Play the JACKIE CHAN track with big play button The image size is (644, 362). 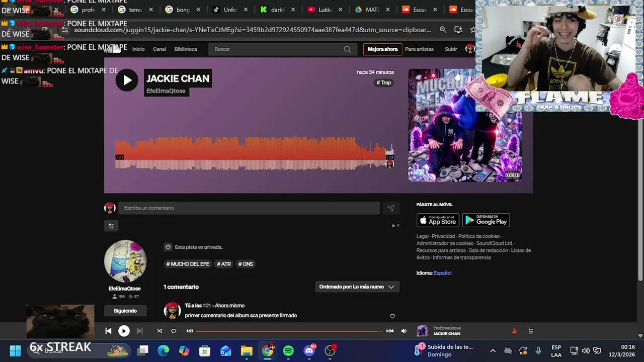(127, 80)
